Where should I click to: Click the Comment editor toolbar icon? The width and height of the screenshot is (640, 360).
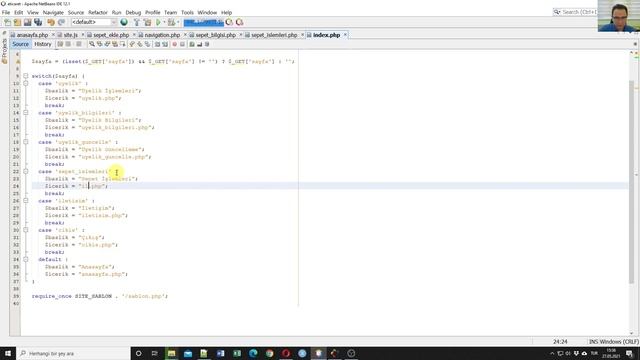click(192, 44)
